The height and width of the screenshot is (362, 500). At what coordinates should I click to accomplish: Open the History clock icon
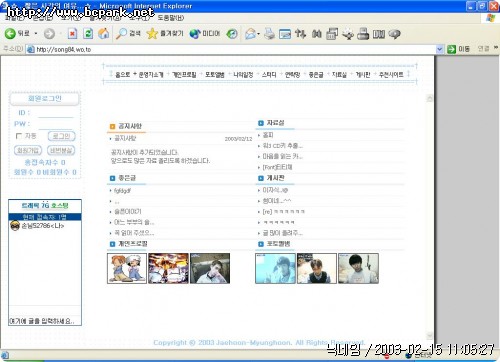(x=232, y=33)
